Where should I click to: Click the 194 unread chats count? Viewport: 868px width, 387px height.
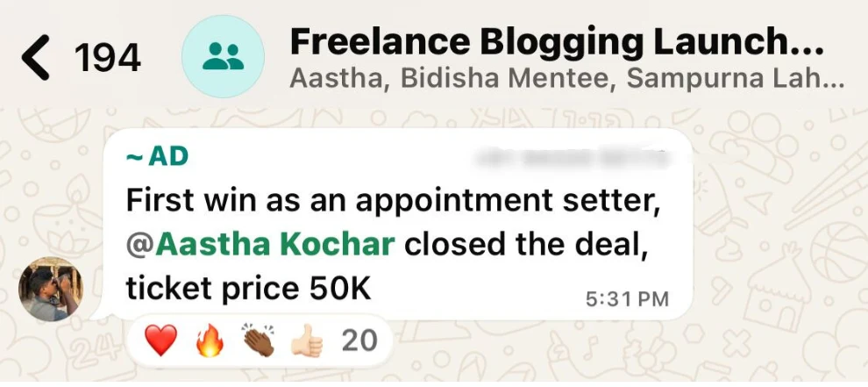(x=108, y=58)
